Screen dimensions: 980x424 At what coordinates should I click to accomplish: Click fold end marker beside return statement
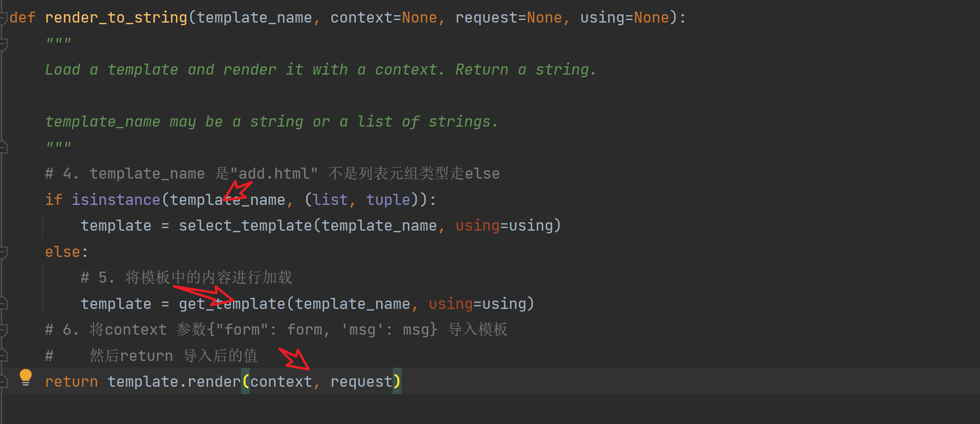pos(3,382)
